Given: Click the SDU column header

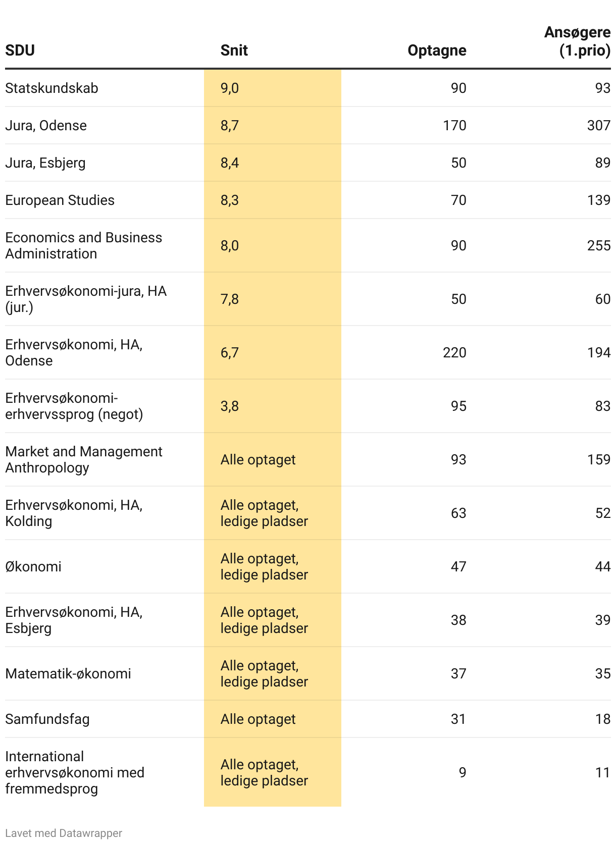Looking at the screenshot, I should pyautogui.click(x=20, y=50).
